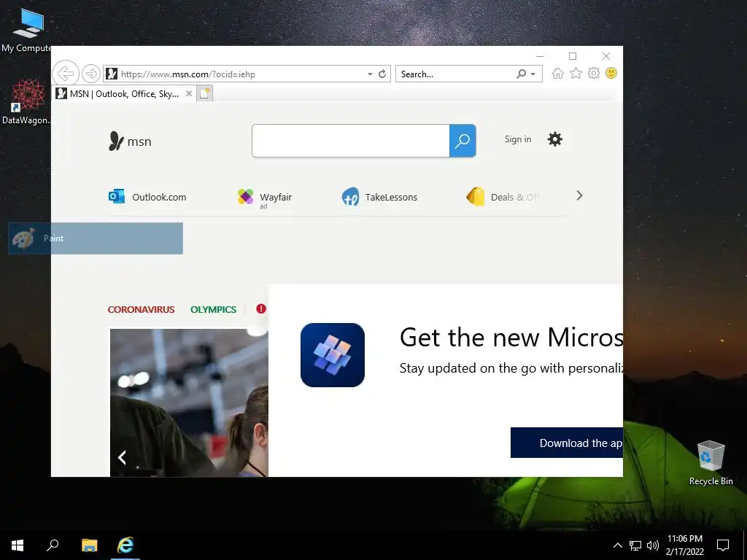
Task: Open the taskbar clock and date
Action: tap(684, 545)
